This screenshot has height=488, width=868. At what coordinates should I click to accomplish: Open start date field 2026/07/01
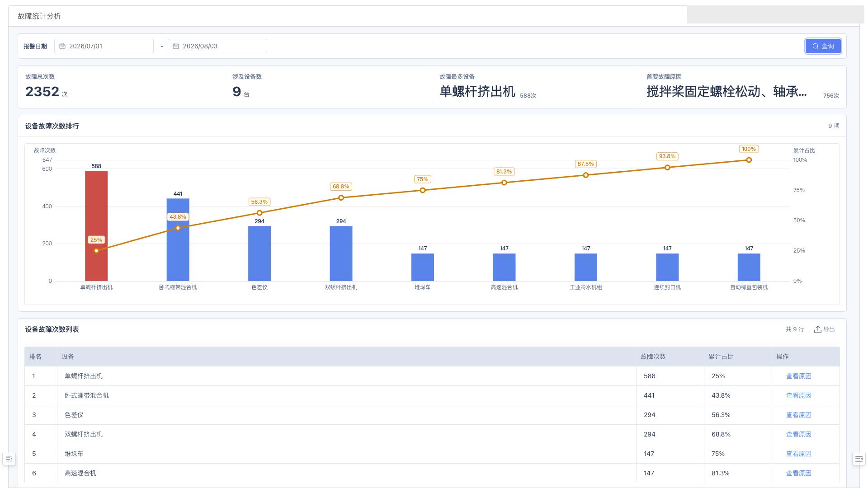click(104, 46)
